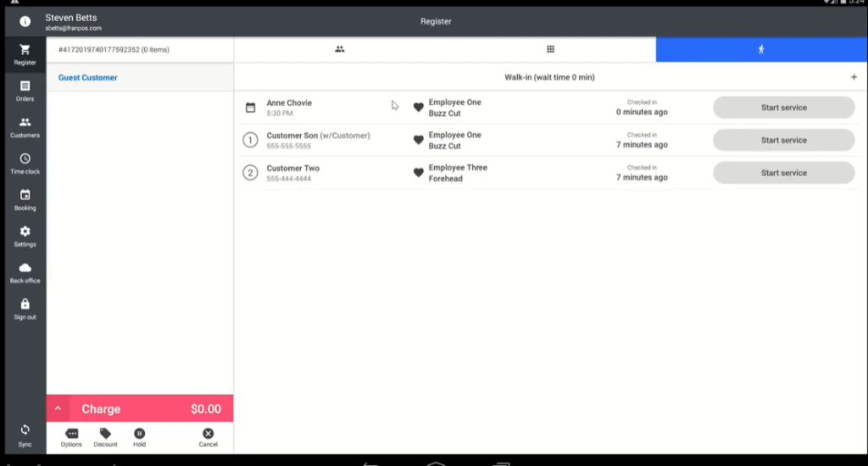Click the calendar icon beside Anne Chovie
Image resolution: width=868 pixels, height=466 pixels.
[x=250, y=108]
